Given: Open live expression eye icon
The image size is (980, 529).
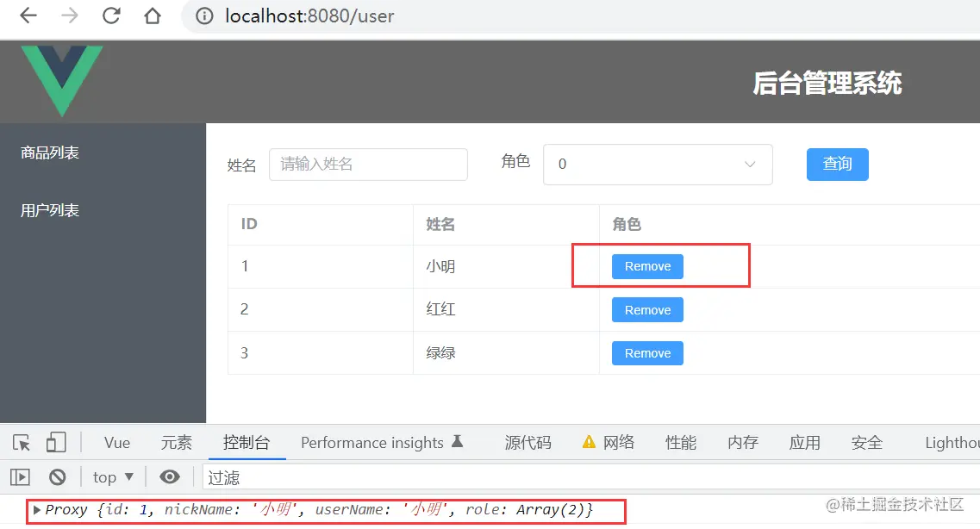Looking at the screenshot, I should click(x=170, y=477).
